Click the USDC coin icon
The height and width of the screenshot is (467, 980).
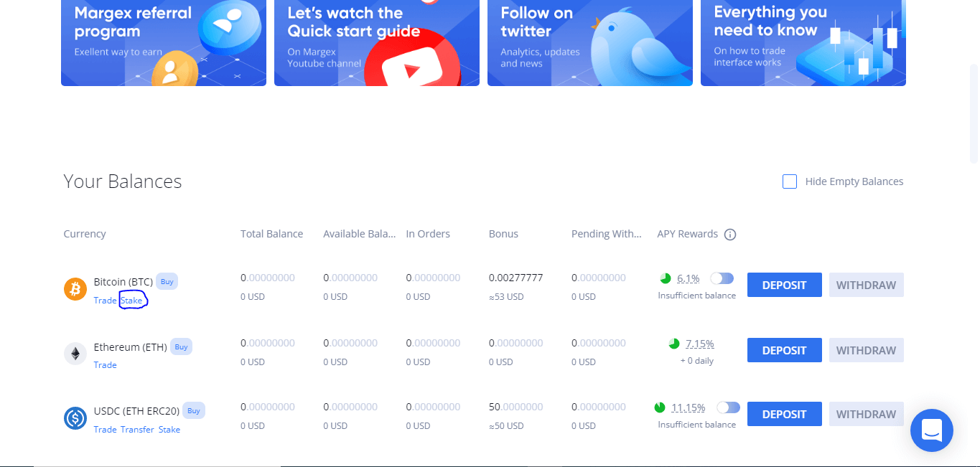(x=75, y=418)
